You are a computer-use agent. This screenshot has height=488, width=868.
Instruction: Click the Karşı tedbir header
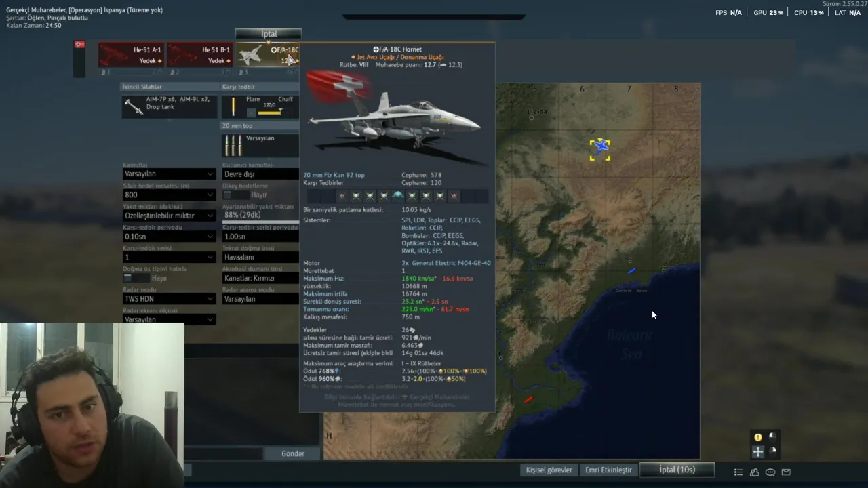pos(260,87)
